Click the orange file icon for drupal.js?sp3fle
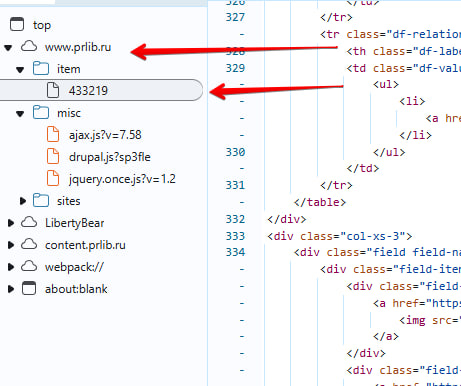Viewport: 461px width, 386px height. click(53, 157)
